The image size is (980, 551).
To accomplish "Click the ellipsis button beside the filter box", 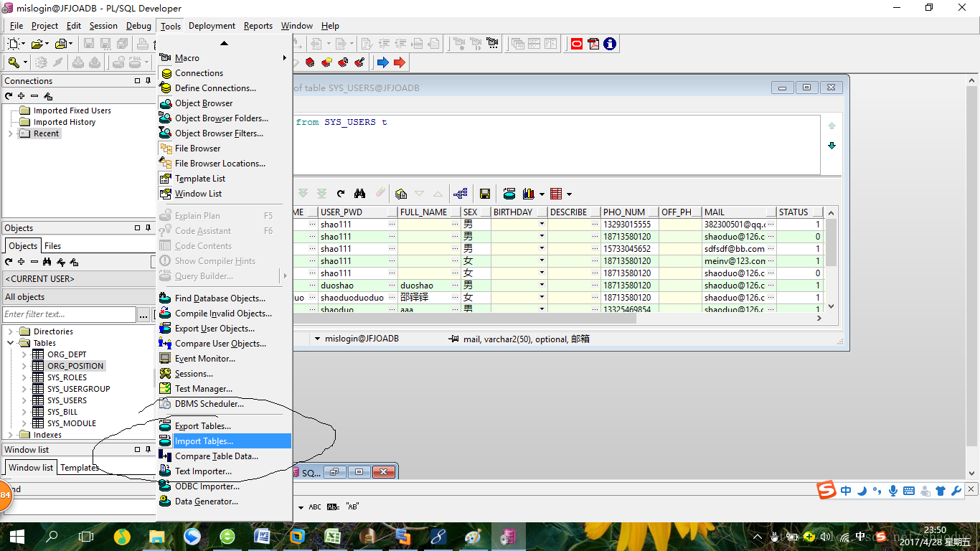I will pos(143,314).
